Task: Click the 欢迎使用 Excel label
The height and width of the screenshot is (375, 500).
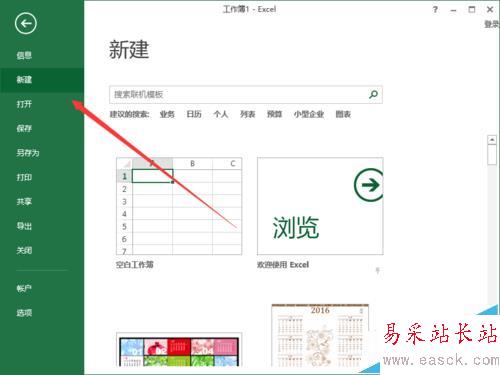Action: (x=283, y=265)
